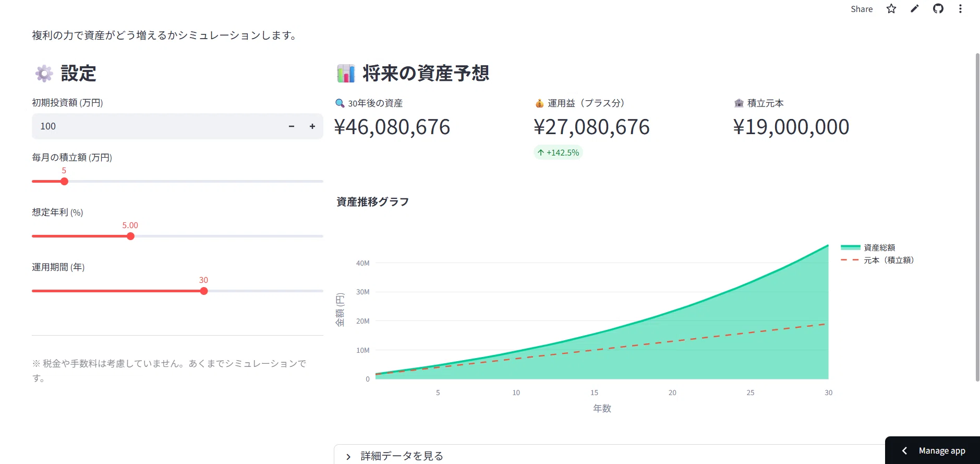Click the magnifier icon beside 30年後の資産
Viewport: 980px width, 464px height.
(340, 103)
